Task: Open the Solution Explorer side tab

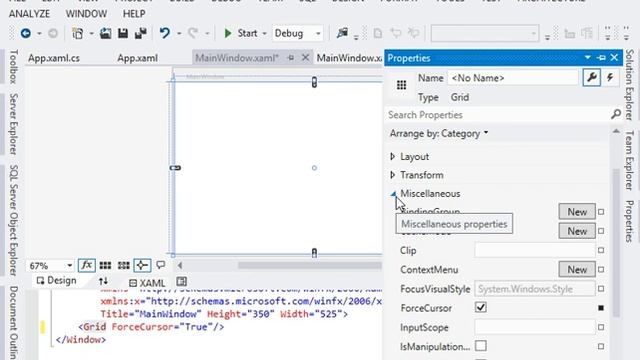Action: coord(630,84)
